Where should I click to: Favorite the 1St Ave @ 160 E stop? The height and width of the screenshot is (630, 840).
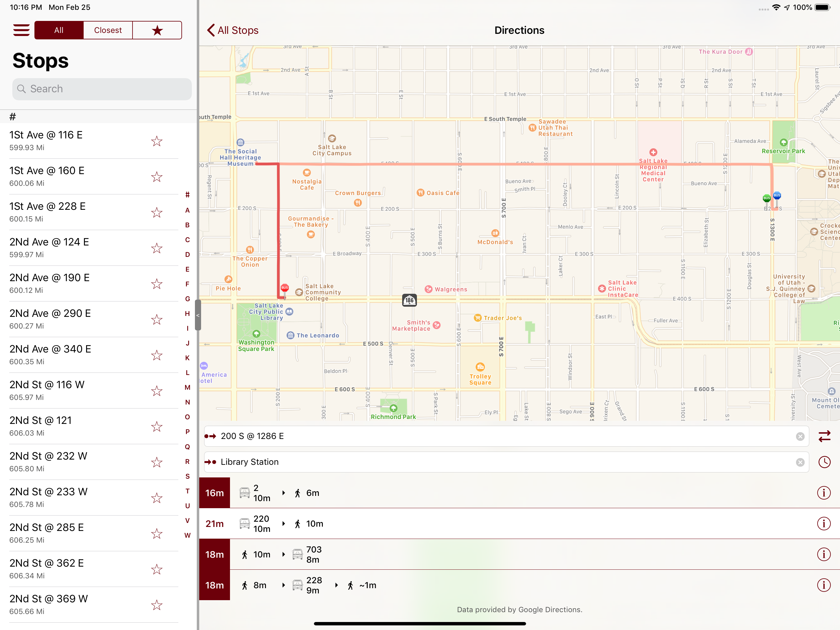(x=157, y=177)
